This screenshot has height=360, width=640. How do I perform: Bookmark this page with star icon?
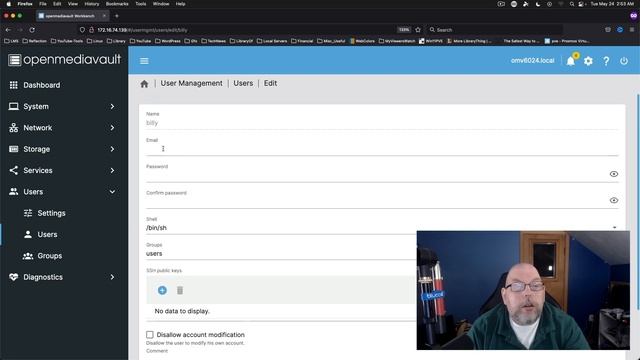[418, 30]
